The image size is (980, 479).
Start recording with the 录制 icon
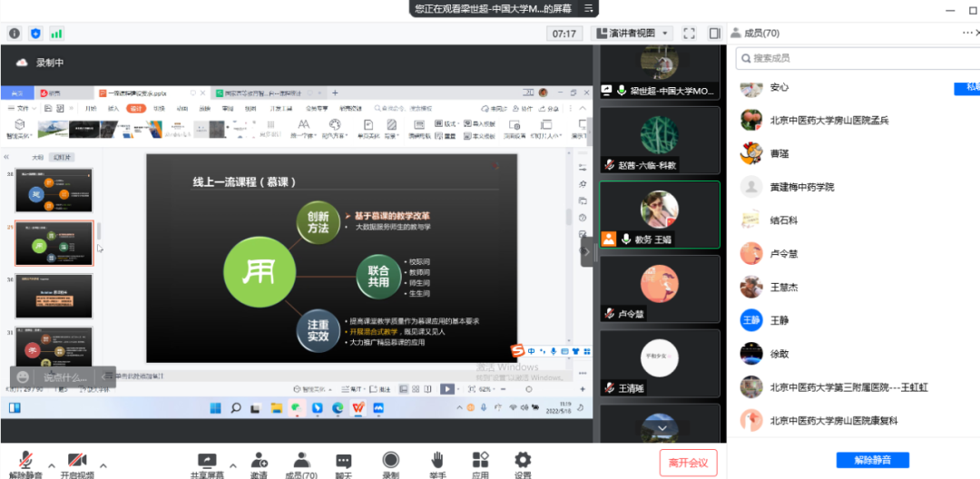click(390, 460)
